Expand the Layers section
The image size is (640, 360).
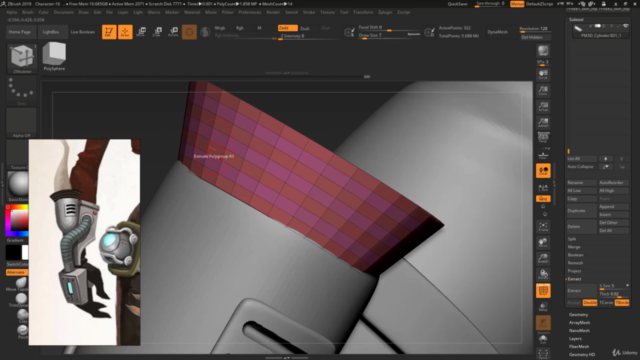click(x=575, y=339)
